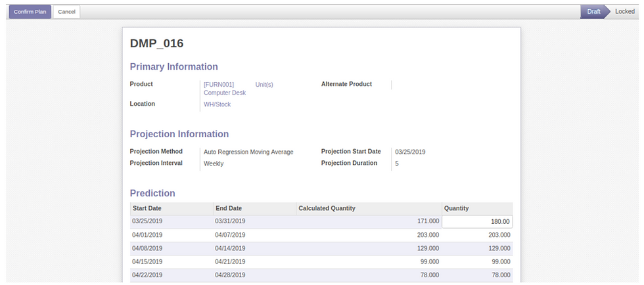Sort by Quantity column header
The height and width of the screenshot is (285, 644).
[477, 209]
